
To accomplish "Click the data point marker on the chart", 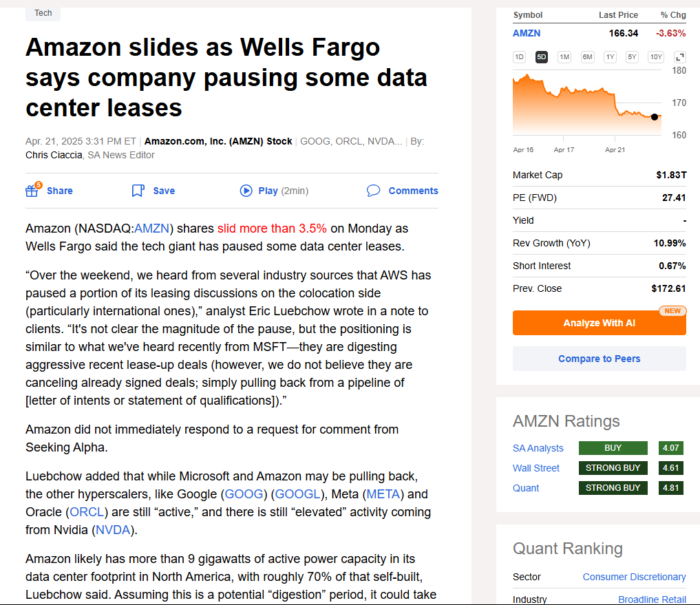I will point(654,117).
